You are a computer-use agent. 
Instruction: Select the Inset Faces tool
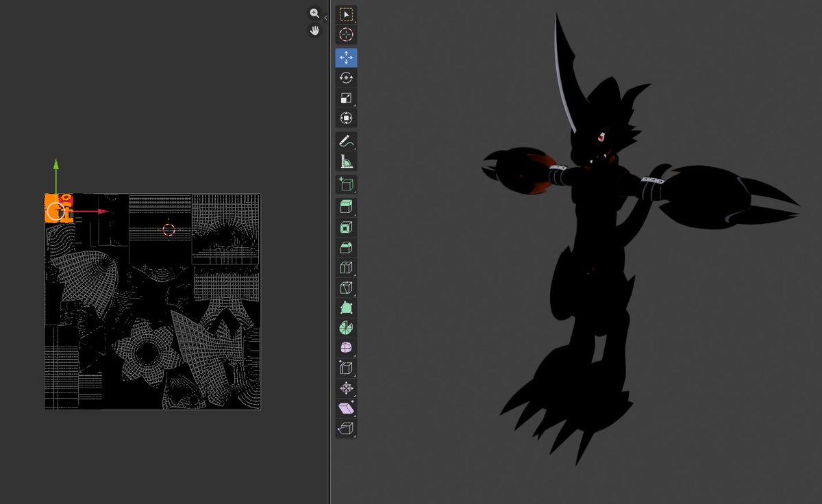[346, 227]
